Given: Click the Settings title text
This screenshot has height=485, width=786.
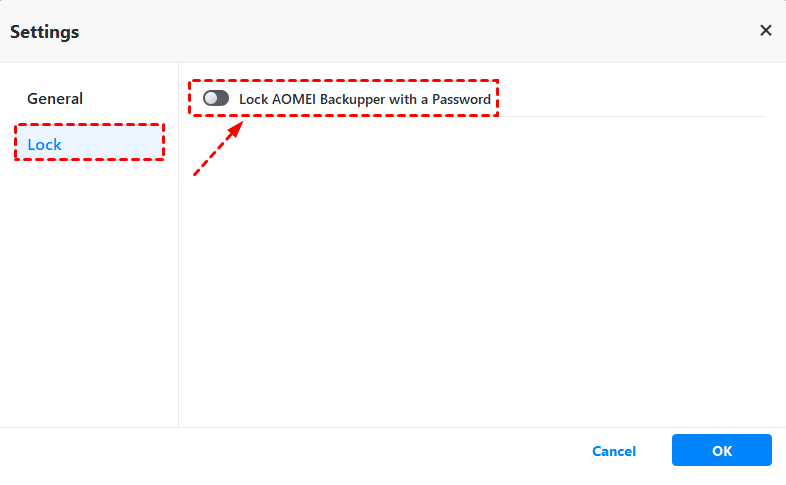Looking at the screenshot, I should pos(45,32).
